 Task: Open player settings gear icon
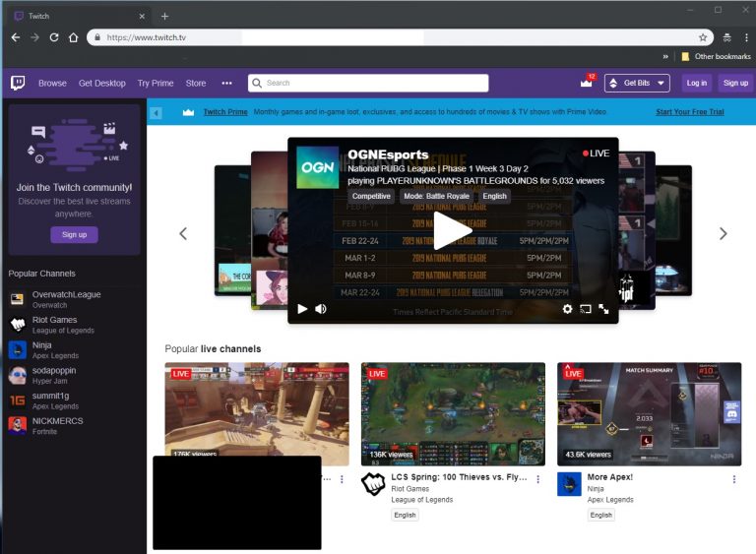point(567,309)
